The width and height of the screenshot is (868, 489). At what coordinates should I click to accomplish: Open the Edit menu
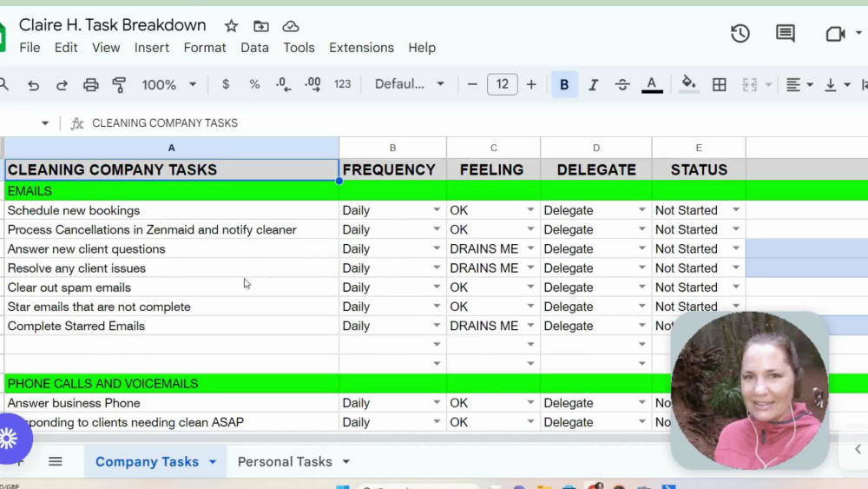pos(66,48)
